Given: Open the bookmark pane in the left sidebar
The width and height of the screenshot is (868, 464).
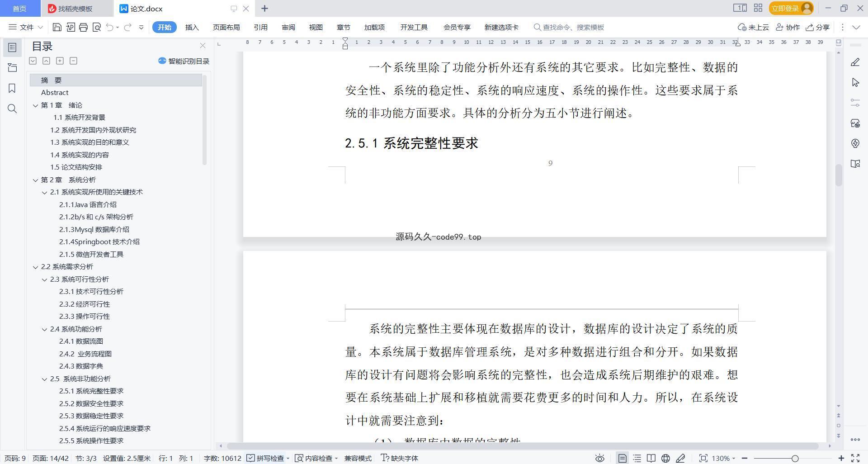Looking at the screenshot, I should [x=12, y=88].
